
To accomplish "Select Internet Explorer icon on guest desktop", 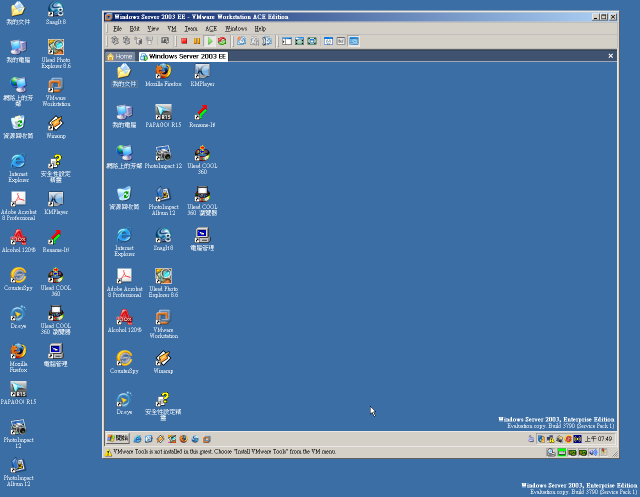I will [124, 242].
